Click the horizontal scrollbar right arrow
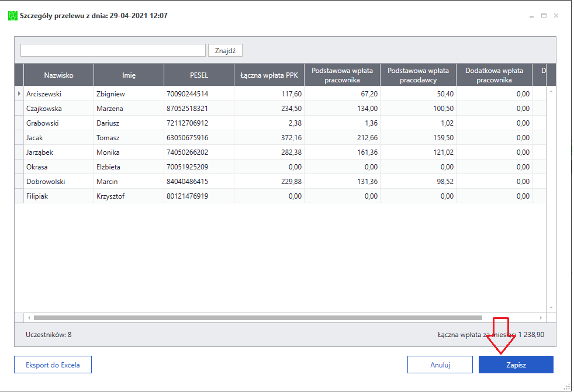 541,318
